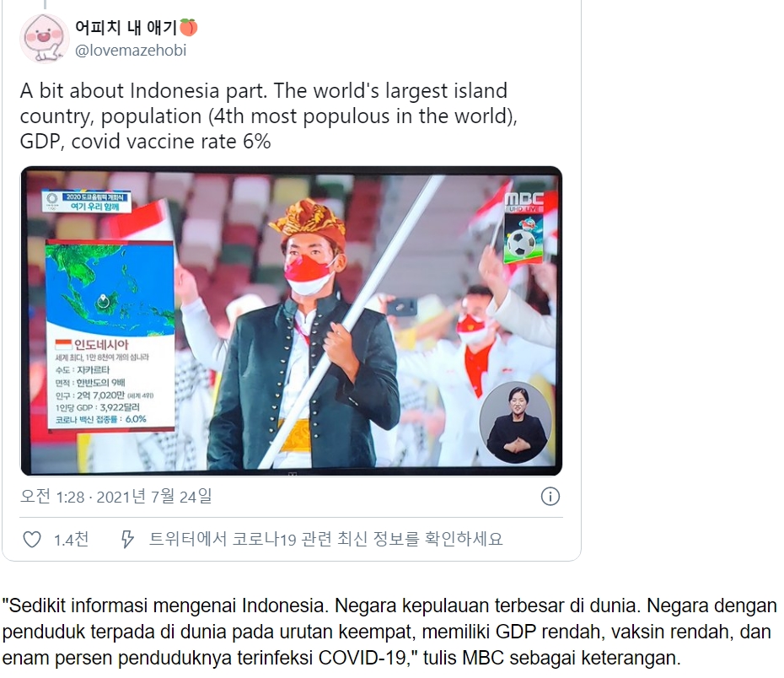Click the peach character profile avatar
This screenshot has height=678, width=784.
tap(44, 39)
